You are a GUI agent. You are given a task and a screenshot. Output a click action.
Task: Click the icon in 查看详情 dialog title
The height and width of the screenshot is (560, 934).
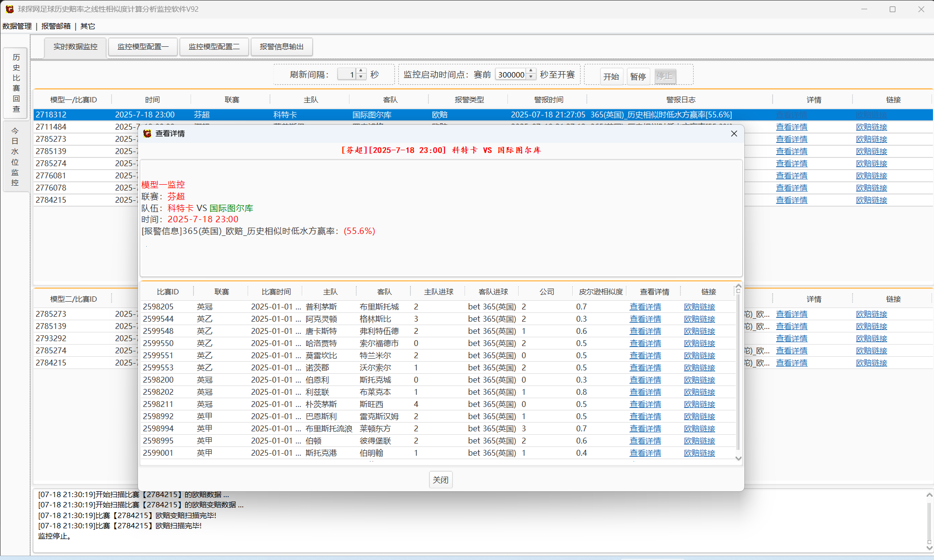pos(147,134)
